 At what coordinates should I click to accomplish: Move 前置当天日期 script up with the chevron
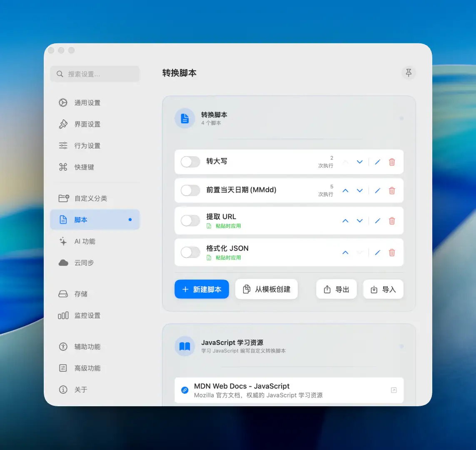[x=345, y=190]
